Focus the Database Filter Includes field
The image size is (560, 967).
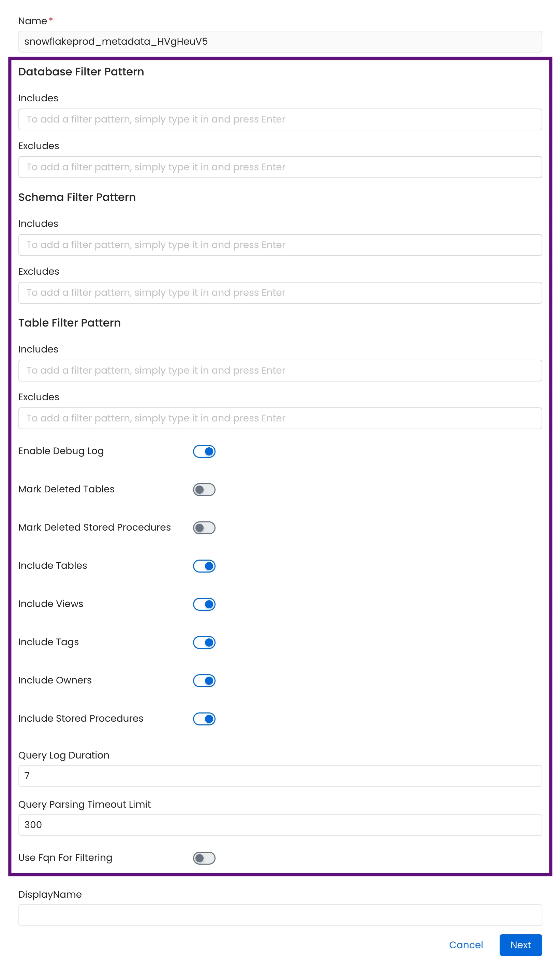point(280,119)
